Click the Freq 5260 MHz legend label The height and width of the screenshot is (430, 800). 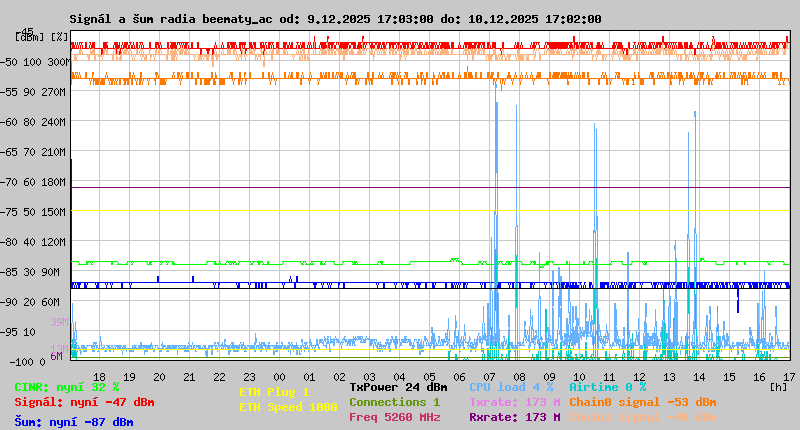point(394,418)
